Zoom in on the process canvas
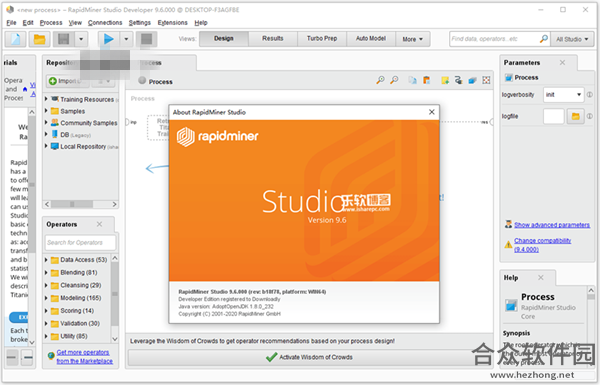This screenshot has width=600, height=385. click(380, 80)
